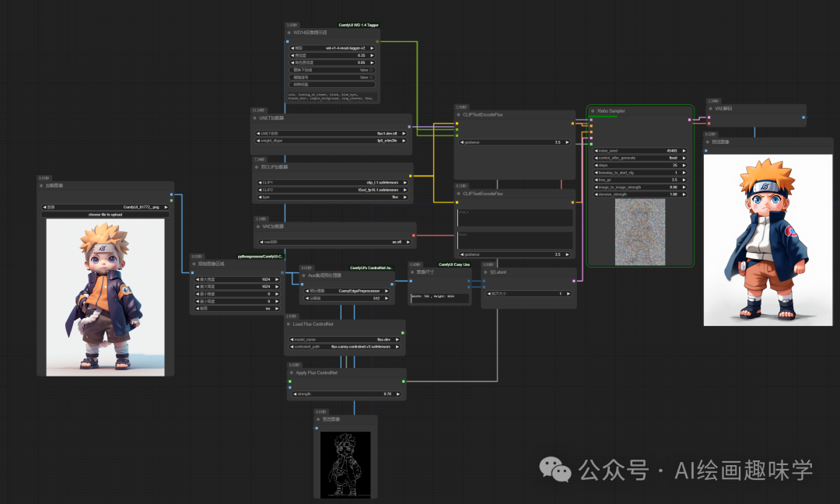Increase guidance on lower CLIPTextEncodeFlux
840x504 pixels.
567,254
